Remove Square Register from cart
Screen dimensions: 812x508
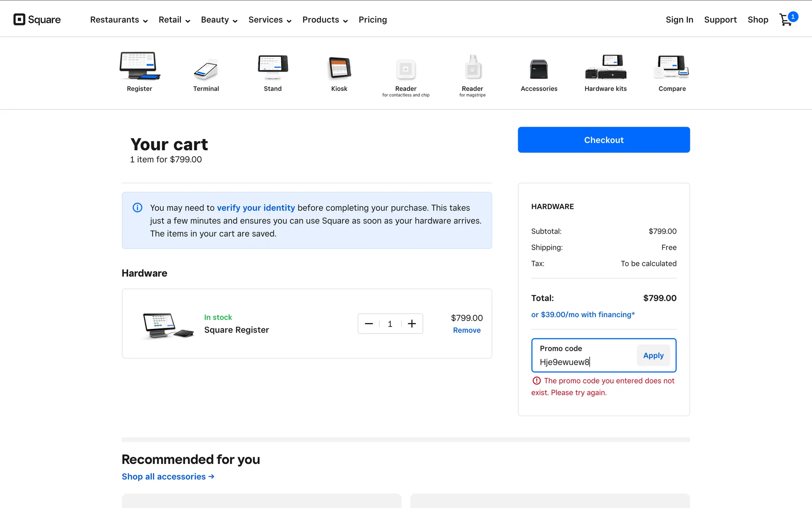click(x=466, y=330)
